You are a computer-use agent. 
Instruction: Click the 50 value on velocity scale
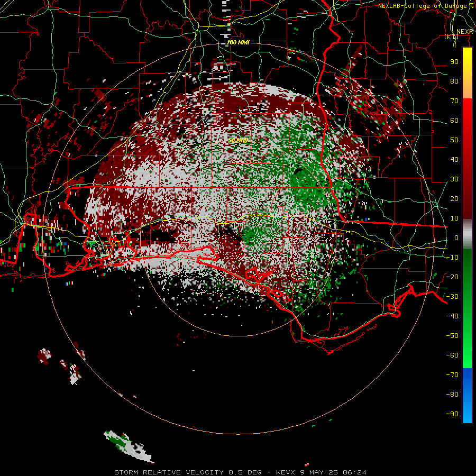click(454, 140)
